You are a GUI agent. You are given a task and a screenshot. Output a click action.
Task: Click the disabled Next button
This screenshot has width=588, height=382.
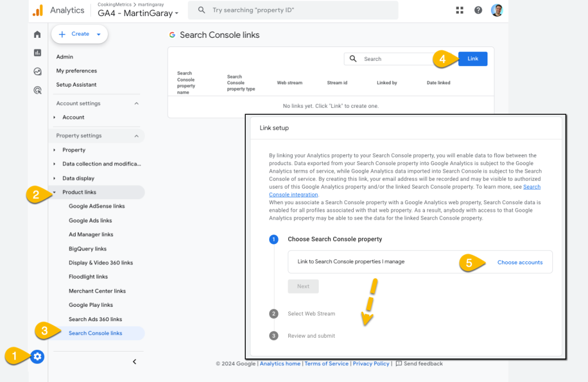303,287
